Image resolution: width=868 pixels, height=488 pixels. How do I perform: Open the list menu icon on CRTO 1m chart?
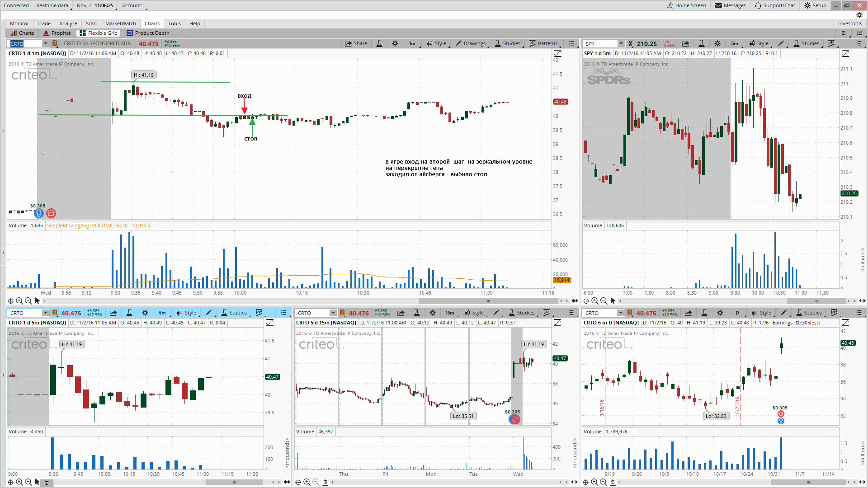point(571,43)
